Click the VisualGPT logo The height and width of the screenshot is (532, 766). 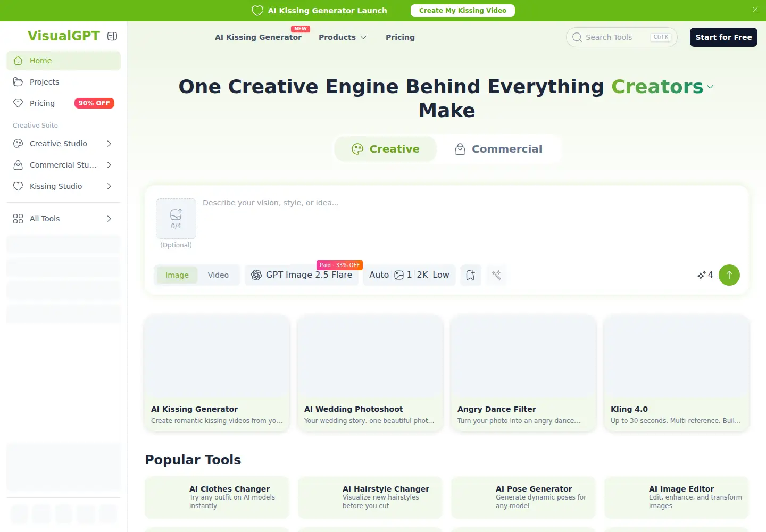[x=64, y=36]
